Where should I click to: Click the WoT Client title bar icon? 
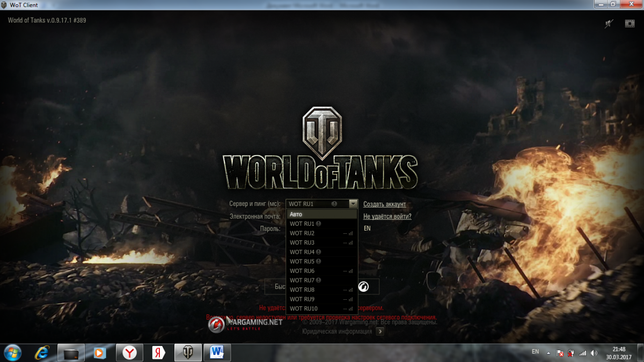click(5, 5)
